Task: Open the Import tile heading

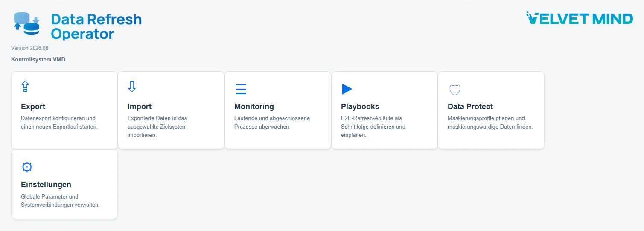Action: (140, 107)
